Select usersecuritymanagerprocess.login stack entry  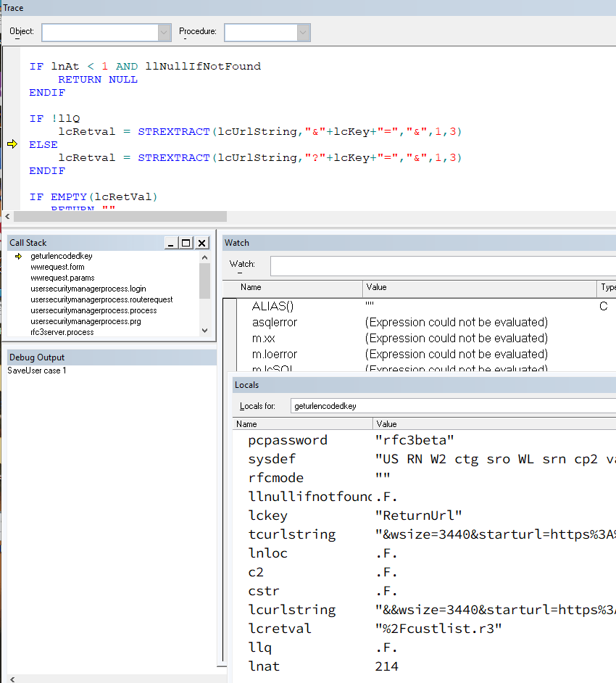click(88, 289)
